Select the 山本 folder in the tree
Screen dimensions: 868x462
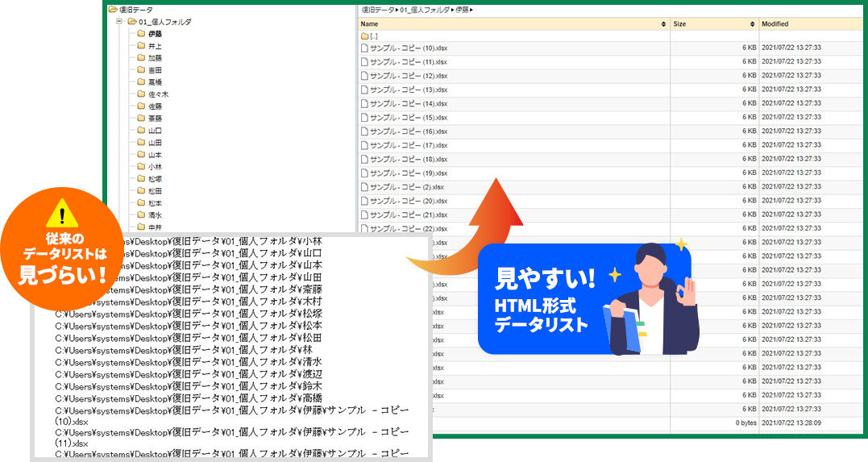tap(154, 154)
